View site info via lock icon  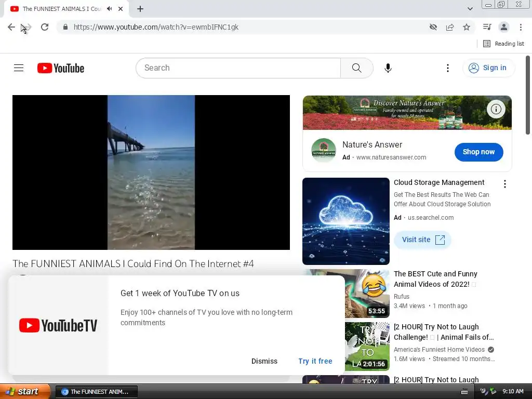pos(65,27)
